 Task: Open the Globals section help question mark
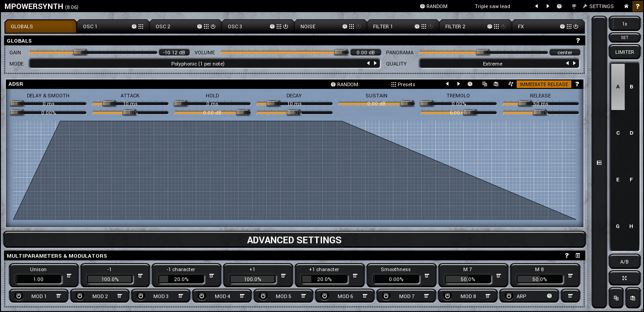click(x=578, y=41)
